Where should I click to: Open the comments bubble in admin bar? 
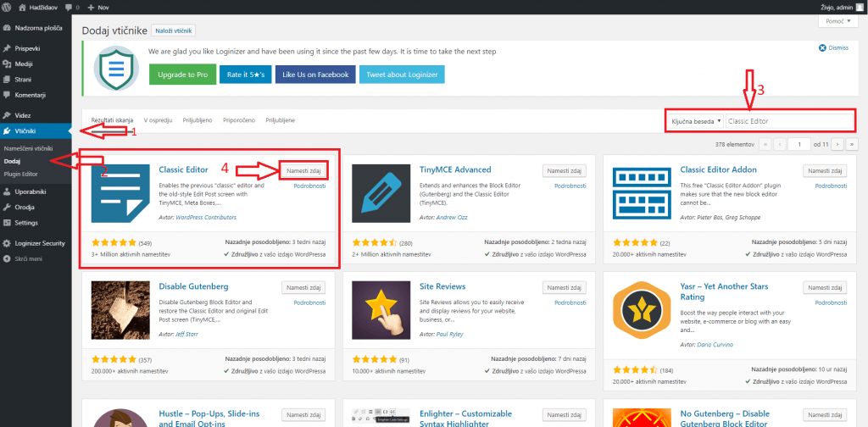(x=72, y=8)
